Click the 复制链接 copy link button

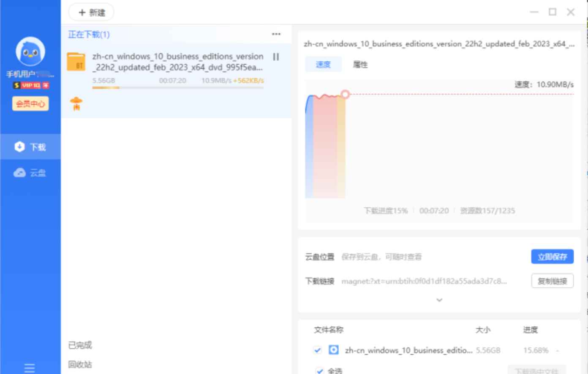coord(552,281)
